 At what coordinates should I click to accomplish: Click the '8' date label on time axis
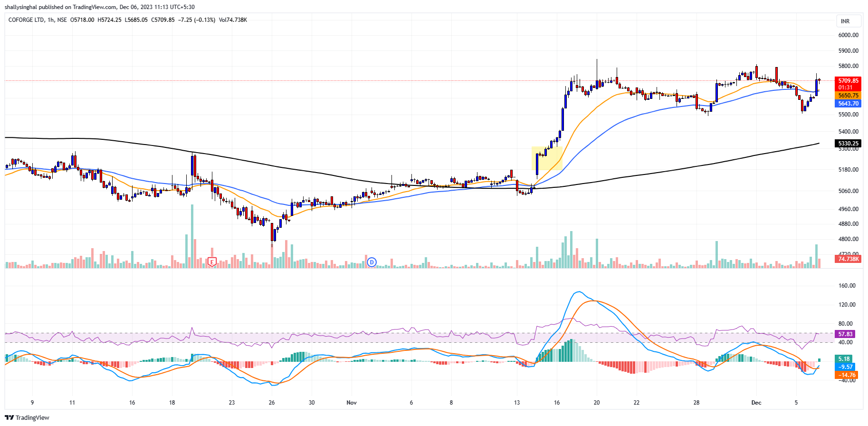point(451,403)
